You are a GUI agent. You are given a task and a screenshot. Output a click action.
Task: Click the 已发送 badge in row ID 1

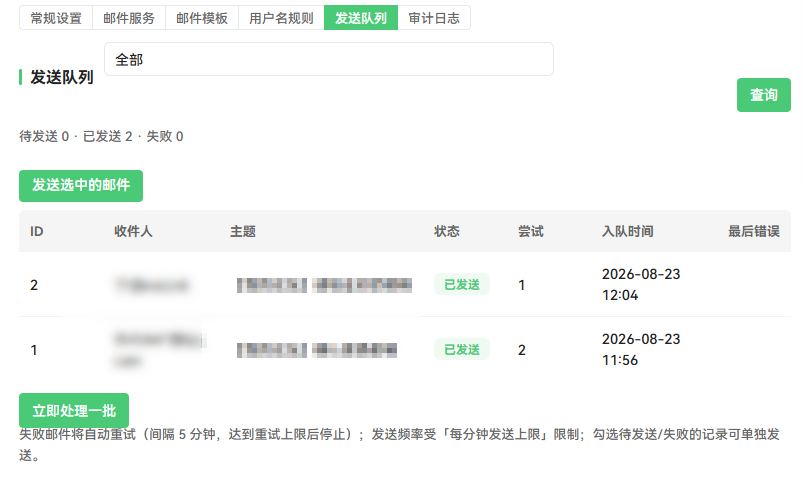coord(462,349)
